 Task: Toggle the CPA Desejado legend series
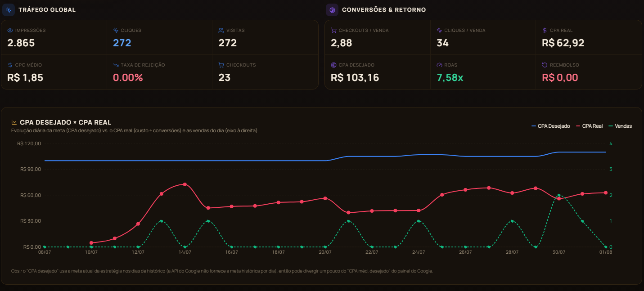(550, 126)
